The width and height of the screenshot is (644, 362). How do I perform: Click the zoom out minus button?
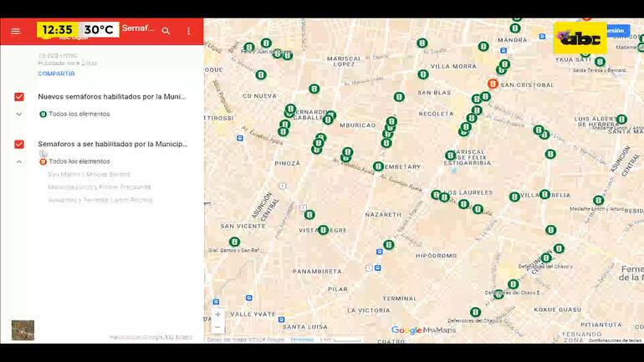coord(217,327)
